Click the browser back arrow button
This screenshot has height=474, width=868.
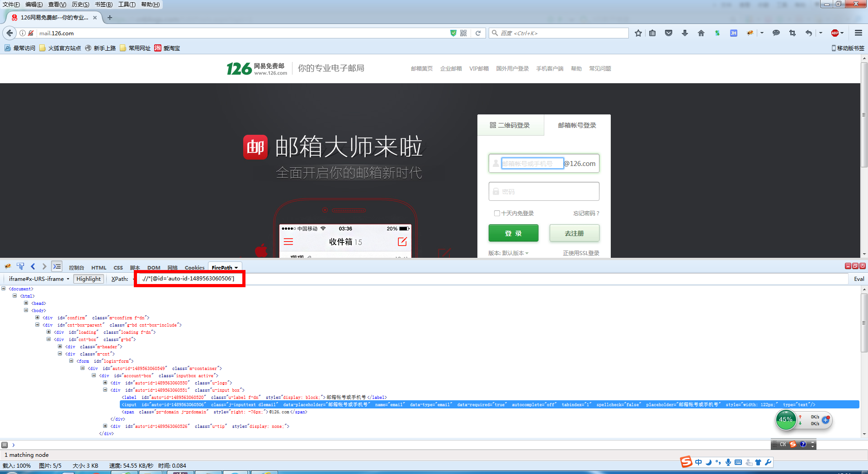[x=9, y=33]
